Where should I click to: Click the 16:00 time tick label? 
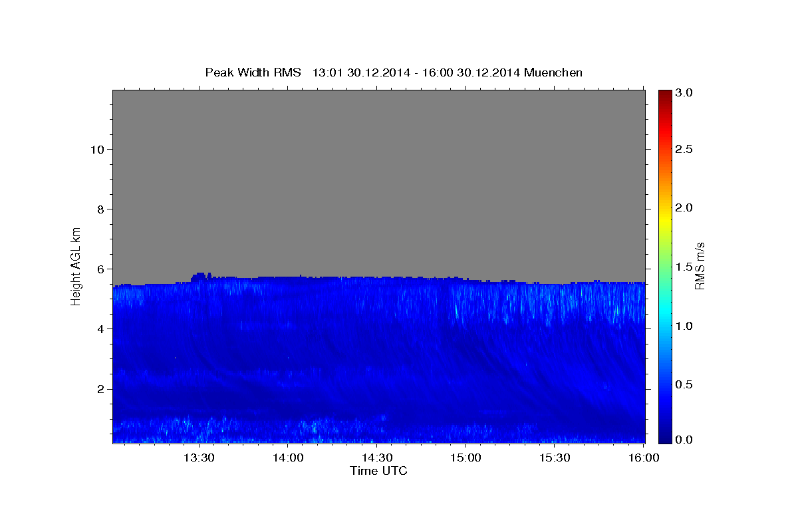click(644, 458)
